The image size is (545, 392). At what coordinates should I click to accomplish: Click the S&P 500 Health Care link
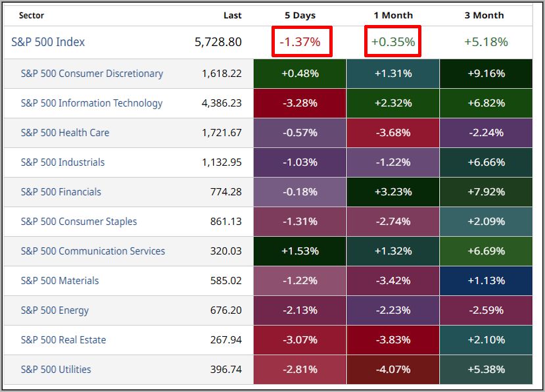coord(65,133)
